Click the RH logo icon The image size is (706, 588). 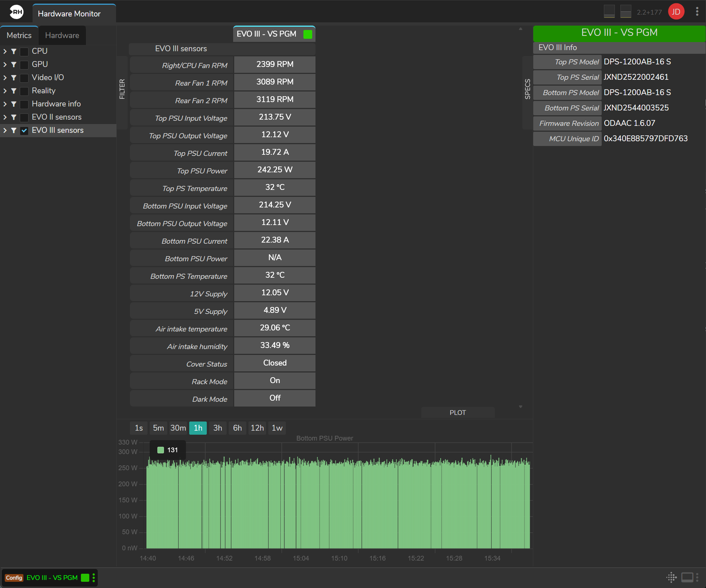coord(16,12)
